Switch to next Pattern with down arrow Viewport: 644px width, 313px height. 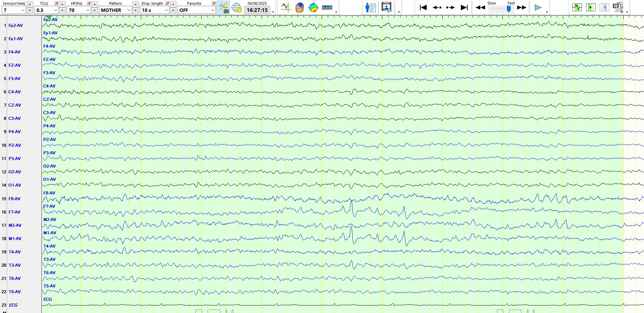pos(136,11)
